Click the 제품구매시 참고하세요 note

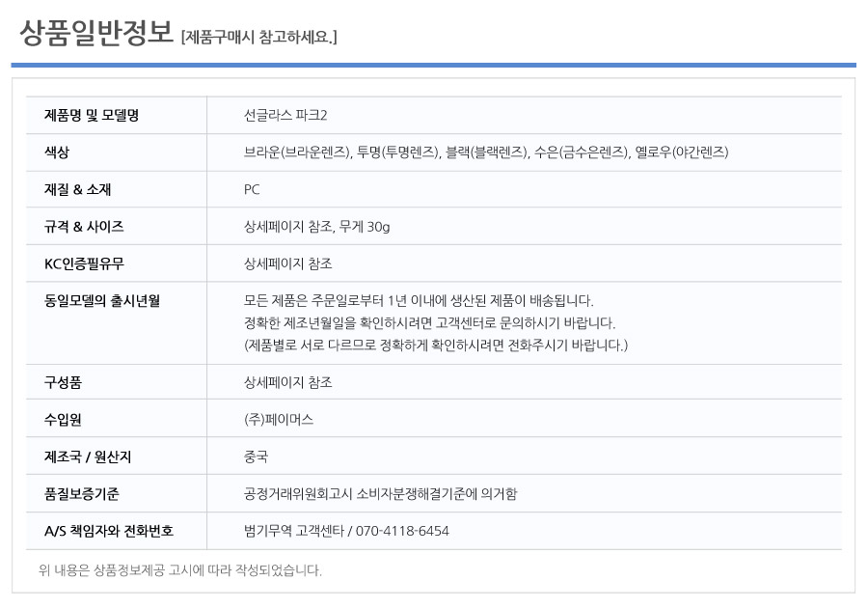coord(259,37)
